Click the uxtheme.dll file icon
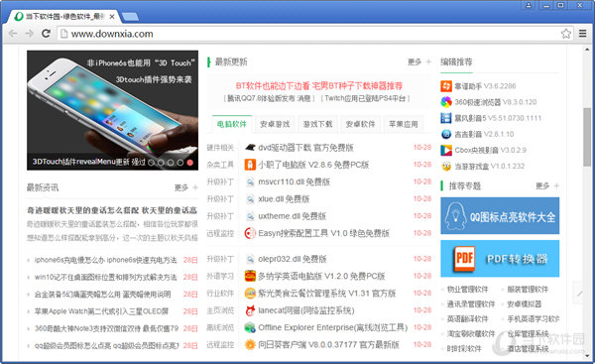595x364 pixels. click(250, 216)
